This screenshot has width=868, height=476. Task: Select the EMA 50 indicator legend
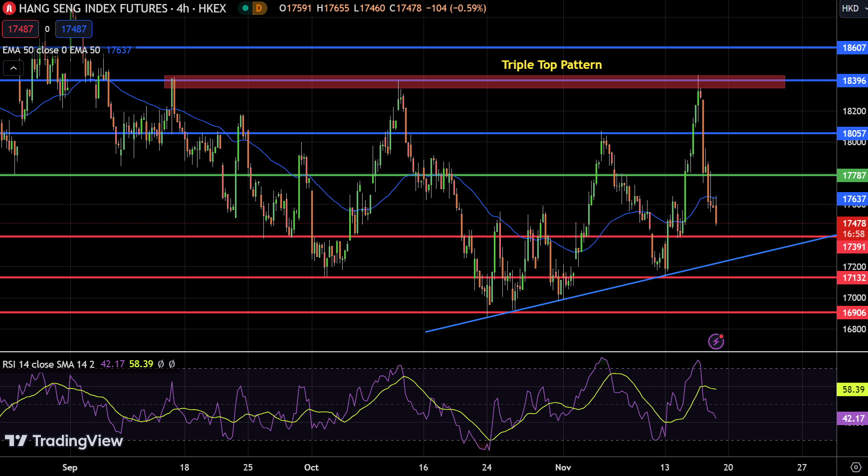coord(51,50)
